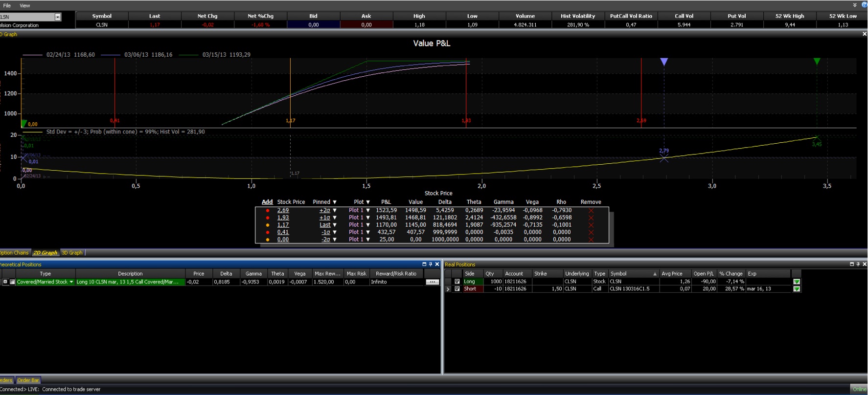Image resolution: width=868 pixels, height=395 pixels.
Task: Uncheck the Short CLSN call position
Action: [457, 289]
